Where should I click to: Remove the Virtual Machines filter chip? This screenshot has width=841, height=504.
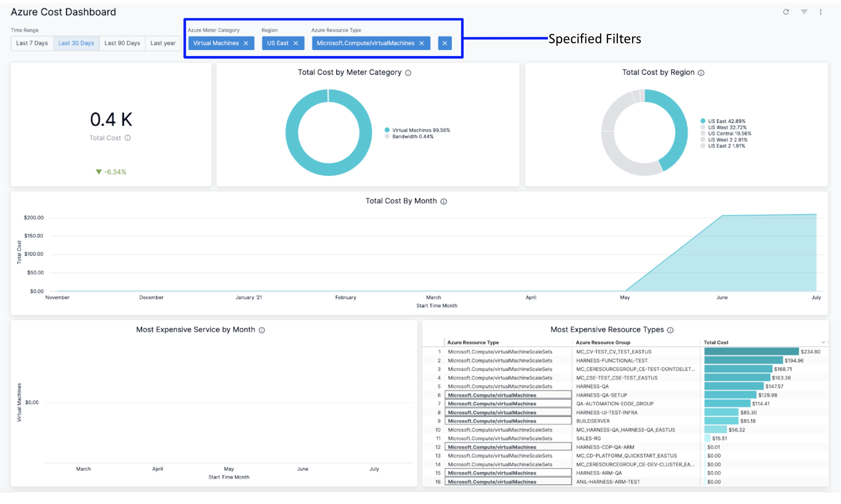pos(246,43)
